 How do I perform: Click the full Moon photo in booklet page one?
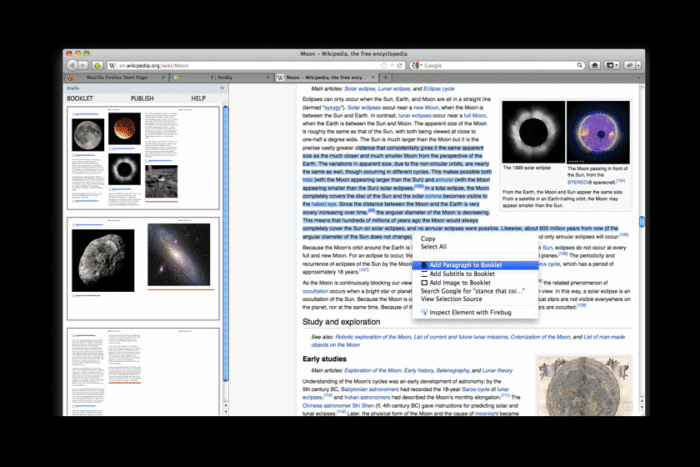pos(88,134)
